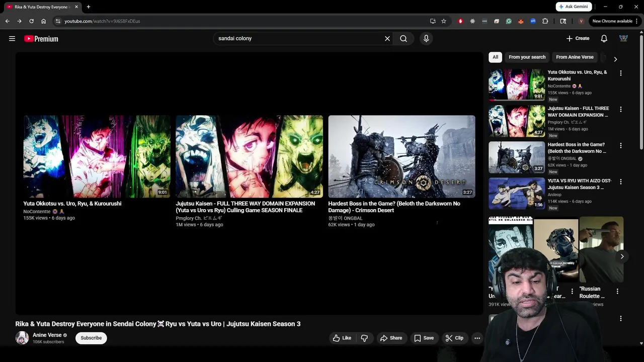This screenshot has height=362, width=644.
Task: Open the YouTube account avatar menu
Action: coord(623,39)
